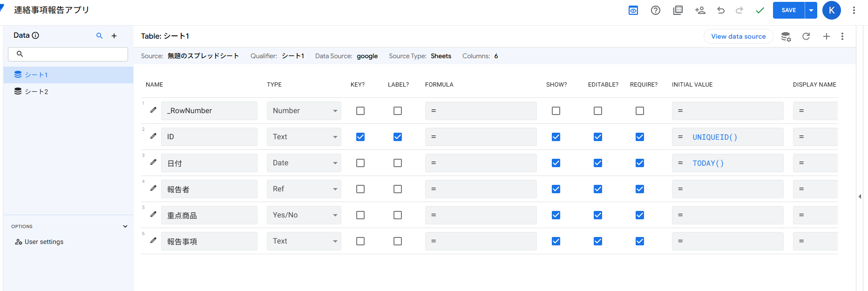The height and width of the screenshot is (291, 868).
Task: Check KEY for 重点商品 column
Action: [x=360, y=215]
